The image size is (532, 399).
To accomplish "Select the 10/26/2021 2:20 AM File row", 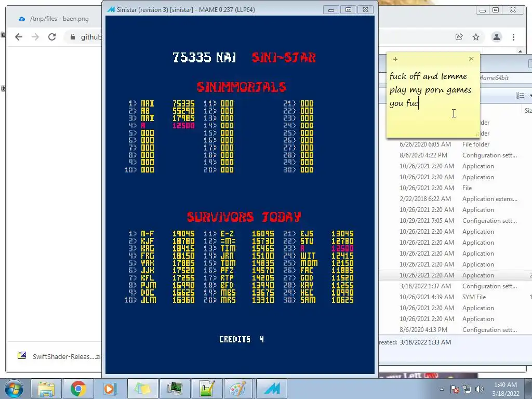I will [455, 188].
